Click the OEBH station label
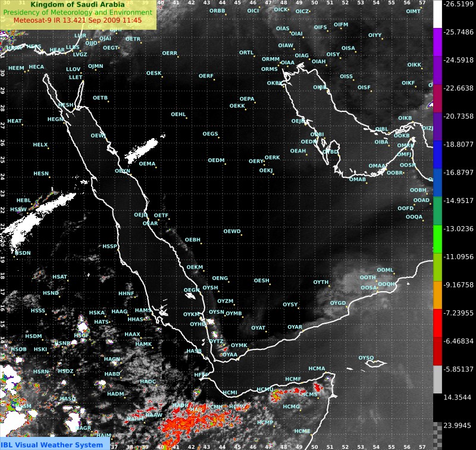Image resolution: width=476 pixels, height=450 pixels. [192, 239]
